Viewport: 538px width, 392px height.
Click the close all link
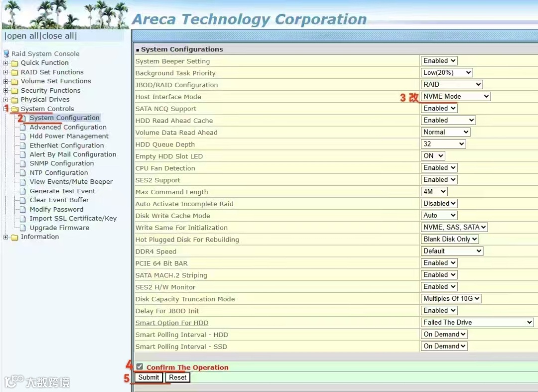coord(58,36)
